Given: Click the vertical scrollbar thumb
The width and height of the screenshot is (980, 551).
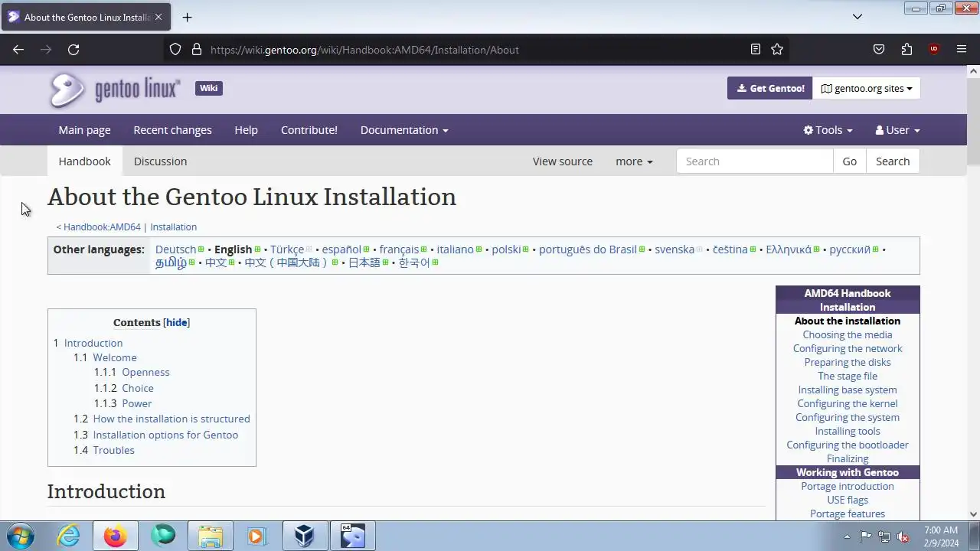Looking at the screenshot, I should pyautogui.click(x=973, y=121).
